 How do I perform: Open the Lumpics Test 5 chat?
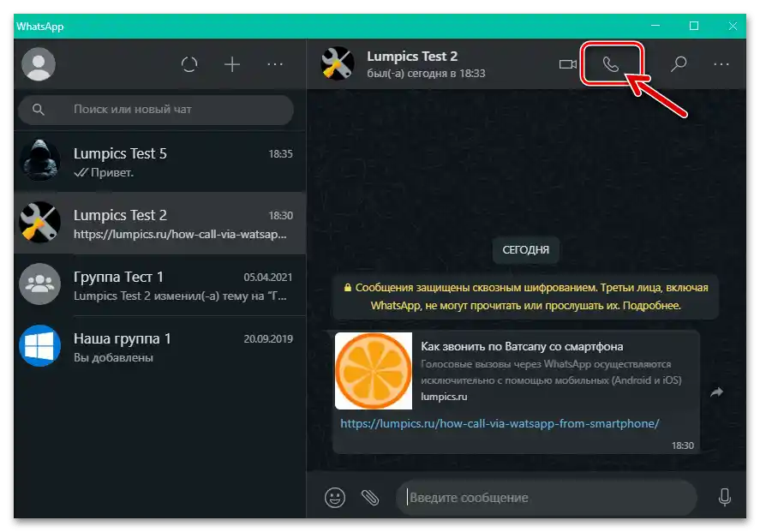pyautogui.click(x=160, y=162)
